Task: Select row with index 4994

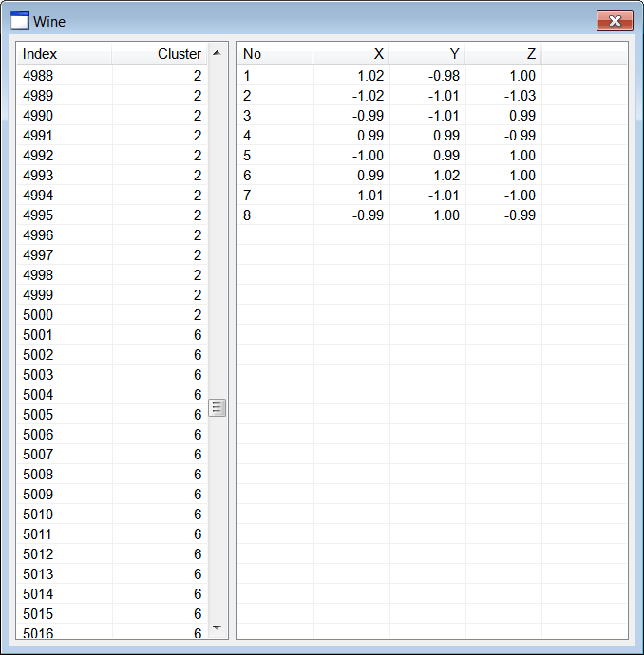Action: (112, 196)
